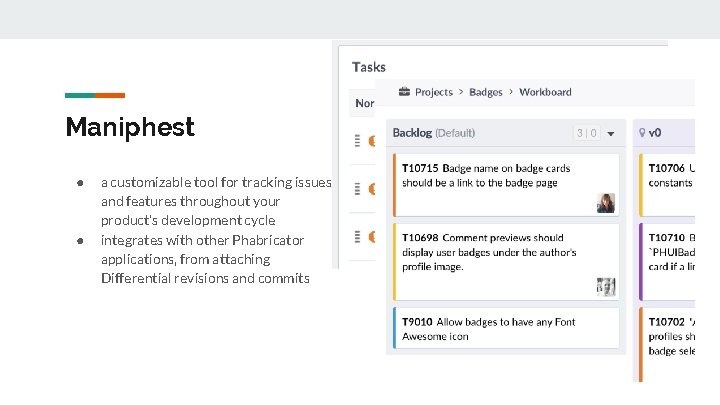The height and width of the screenshot is (405, 720).
Task: Click the first task row drag-handle icon
Action: (358, 141)
